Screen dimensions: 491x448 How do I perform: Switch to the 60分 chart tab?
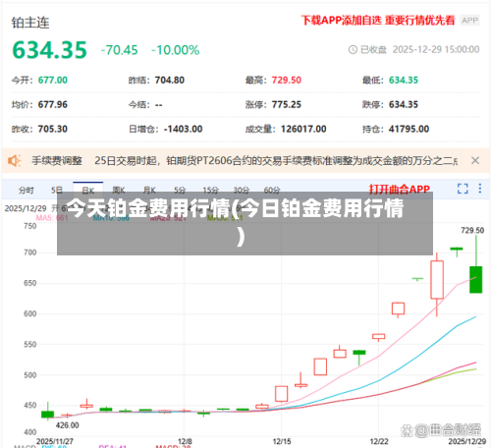pyautogui.click(x=272, y=190)
